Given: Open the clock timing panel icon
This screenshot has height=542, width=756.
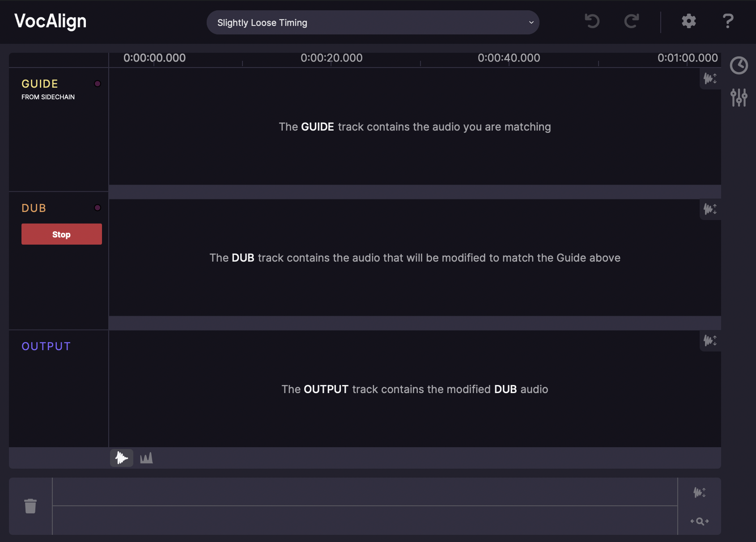Looking at the screenshot, I should (739, 66).
